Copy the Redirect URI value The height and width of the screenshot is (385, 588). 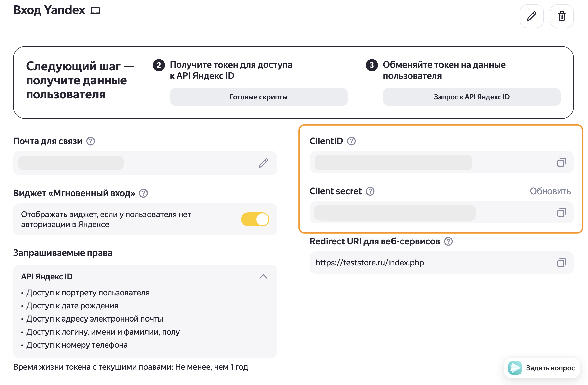(x=562, y=263)
